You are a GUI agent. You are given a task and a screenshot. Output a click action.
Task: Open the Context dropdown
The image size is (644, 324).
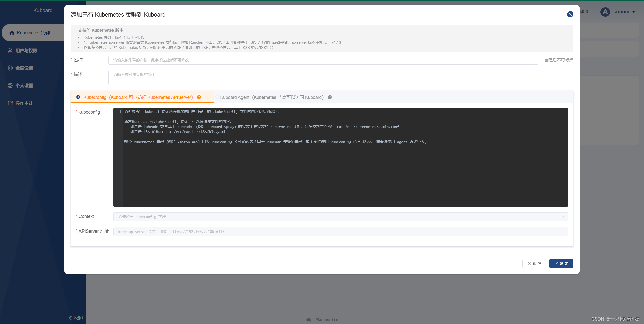point(341,217)
